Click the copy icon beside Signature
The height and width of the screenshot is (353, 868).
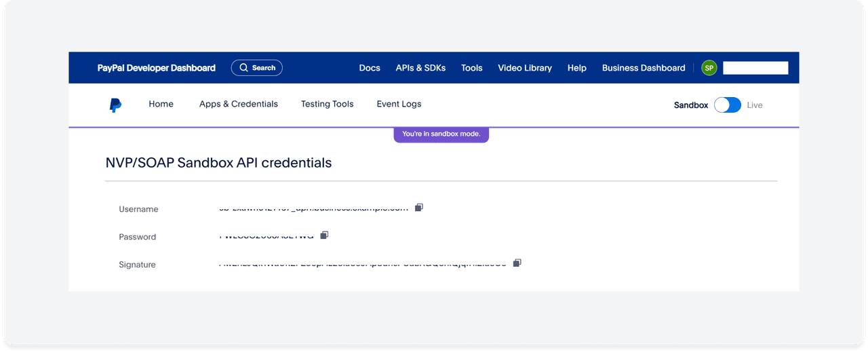point(517,263)
